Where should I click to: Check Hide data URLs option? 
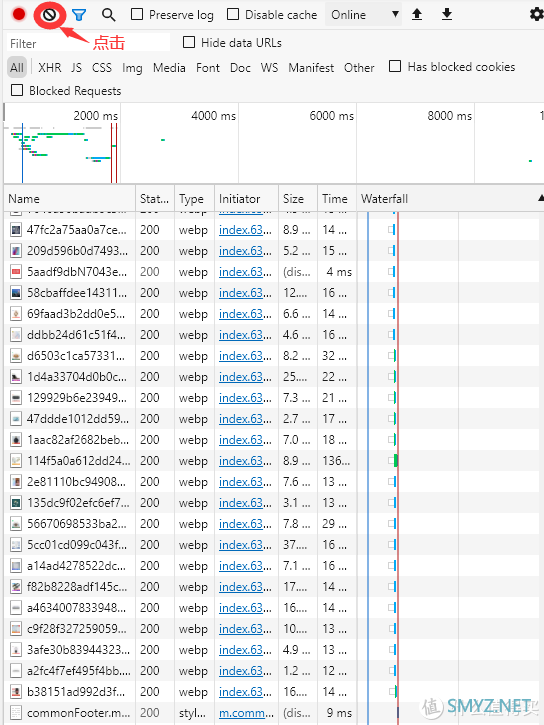click(x=189, y=43)
